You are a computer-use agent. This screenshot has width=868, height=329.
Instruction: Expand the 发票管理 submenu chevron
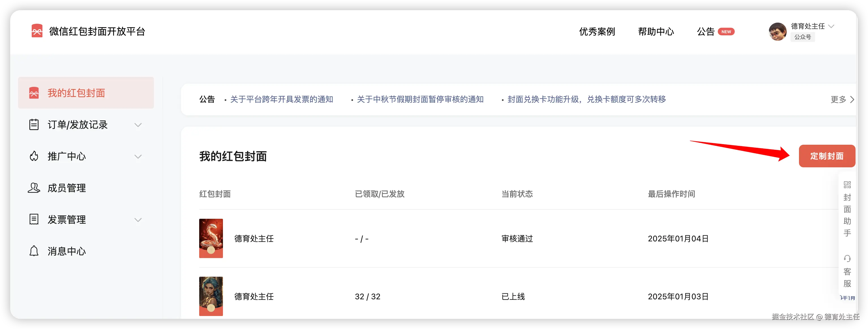tap(138, 220)
